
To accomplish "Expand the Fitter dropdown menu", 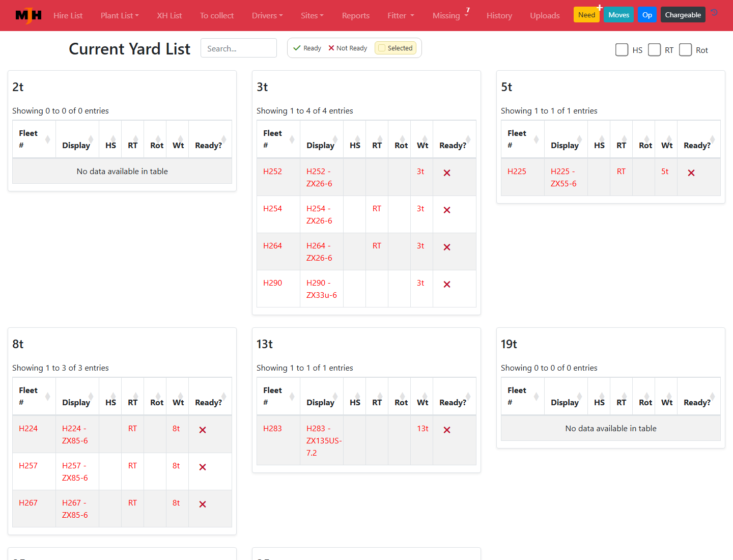I will tap(401, 16).
